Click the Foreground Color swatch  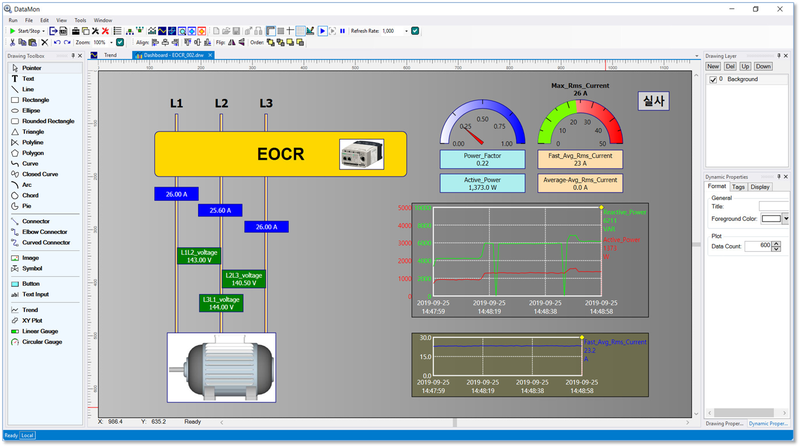coord(771,219)
